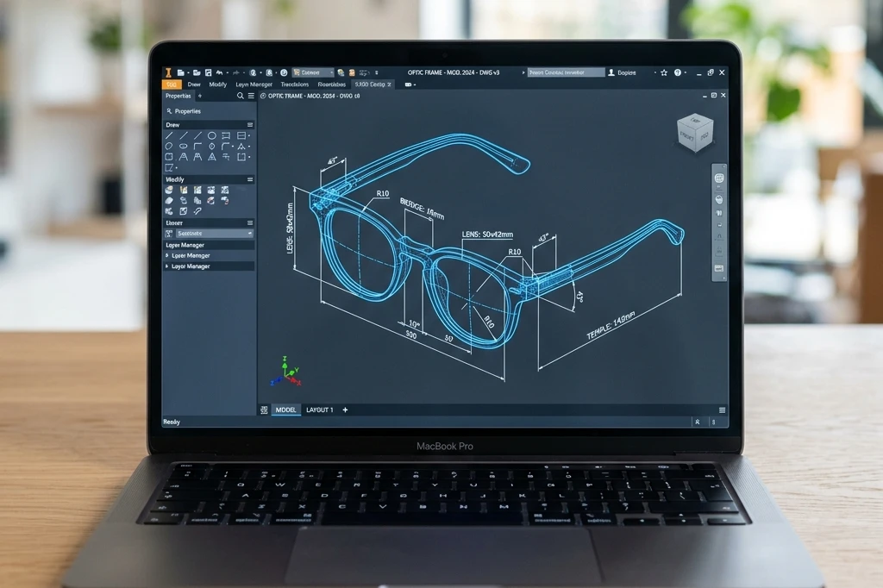Switch to the LAYOUT 1 tab

[x=319, y=410]
